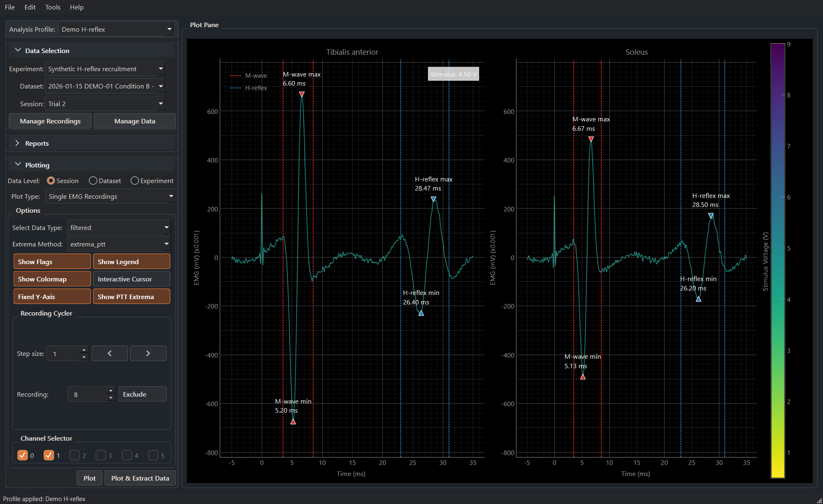Open Dataset dropdown
Screen dimensions: 823x504
(105, 86)
